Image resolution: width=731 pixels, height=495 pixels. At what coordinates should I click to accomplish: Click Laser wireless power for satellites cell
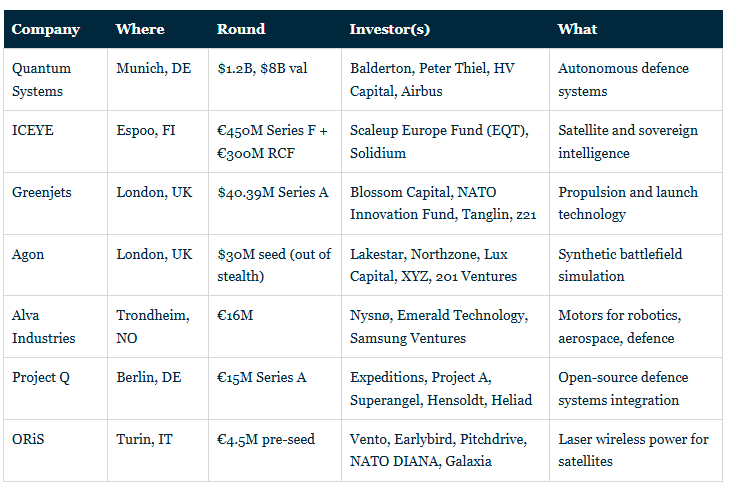[x=636, y=451]
